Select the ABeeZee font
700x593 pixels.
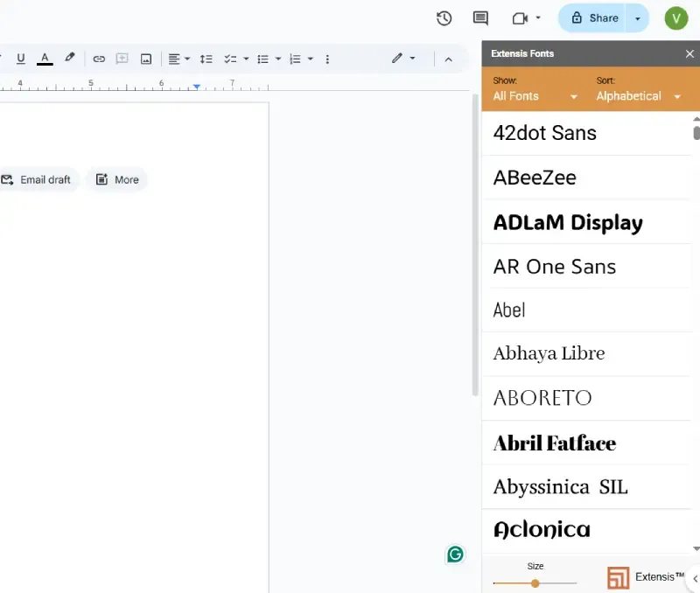pos(586,178)
